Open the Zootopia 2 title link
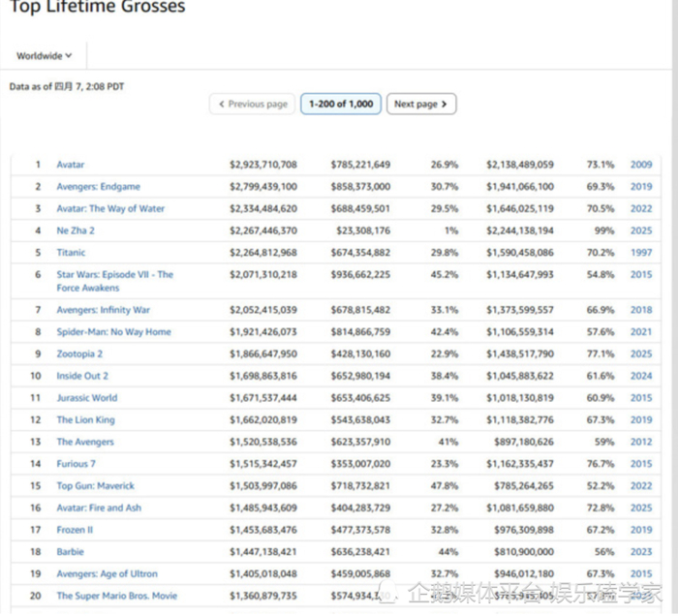Image resolution: width=678 pixels, height=616 pixels. (x=79, y=354)
